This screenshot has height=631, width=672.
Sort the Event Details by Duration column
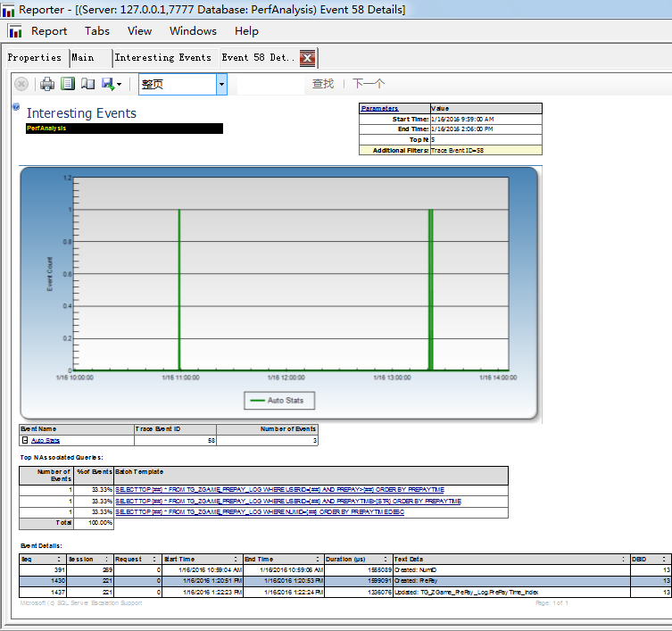tap(386, 559)
